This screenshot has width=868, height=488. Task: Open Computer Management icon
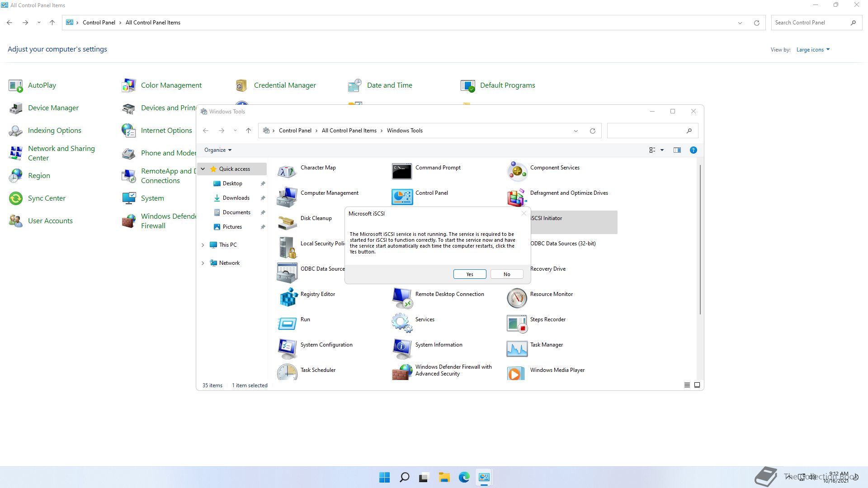pyautogui.click(x=287, y=197)
